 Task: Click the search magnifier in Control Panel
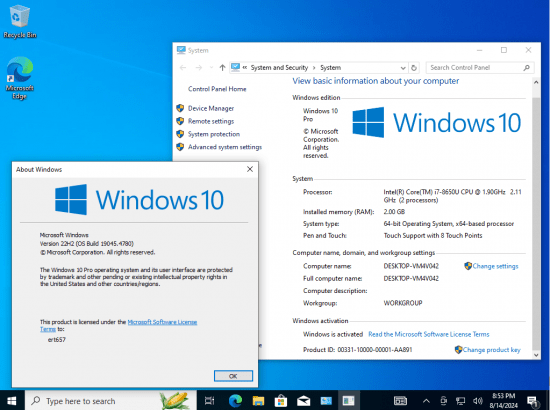tap(526, 68)
